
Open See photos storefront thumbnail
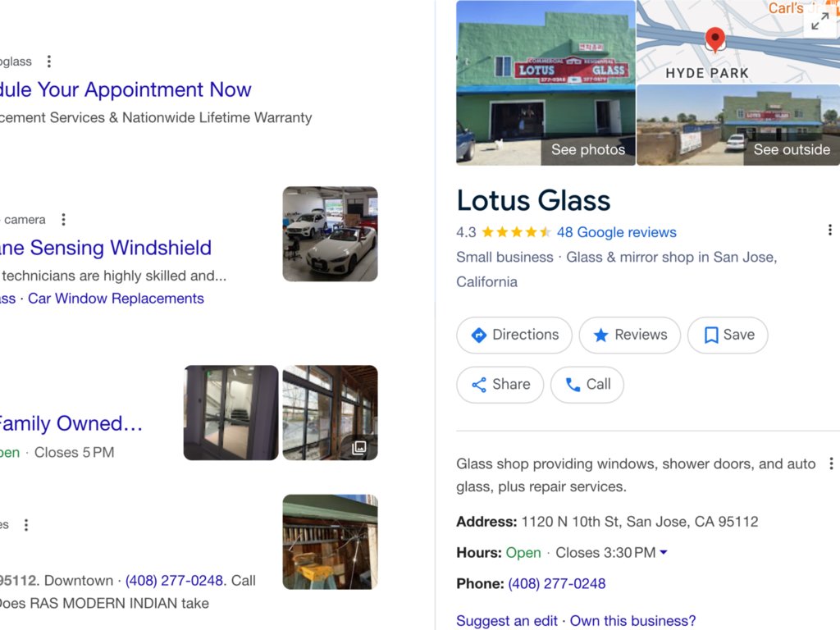point(546,83)
